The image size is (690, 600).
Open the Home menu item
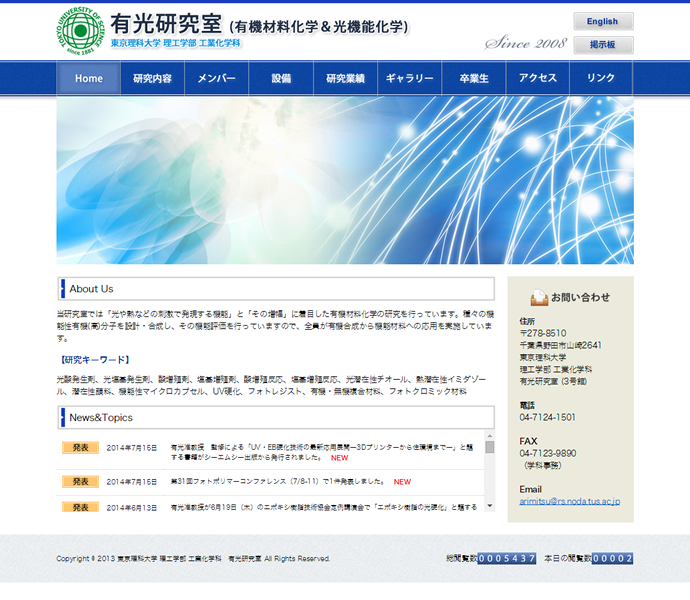88,78
